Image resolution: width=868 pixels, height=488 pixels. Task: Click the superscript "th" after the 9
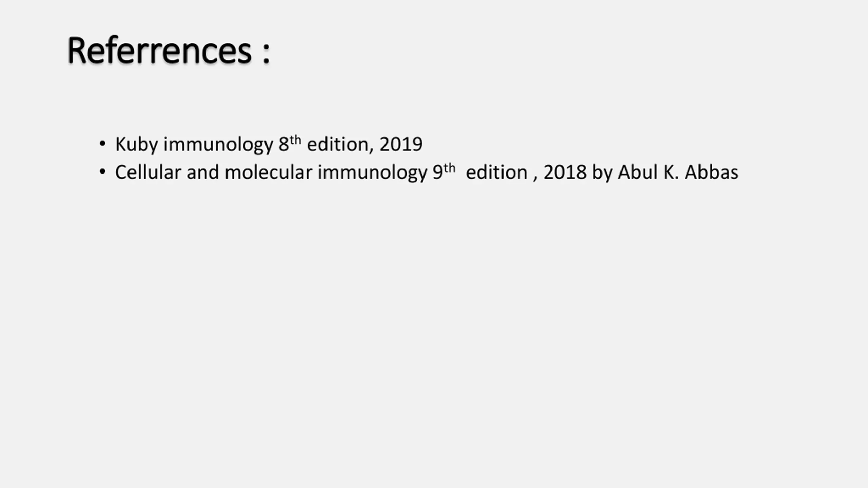click(x=450, y=168)
